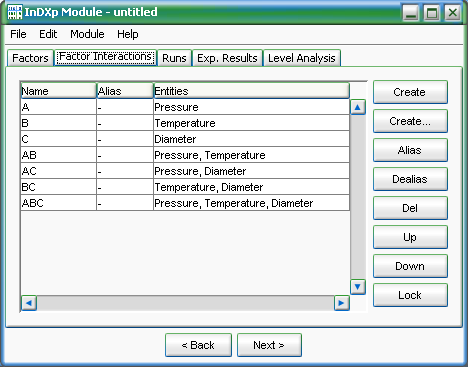Click the Del button

[410, 208]
